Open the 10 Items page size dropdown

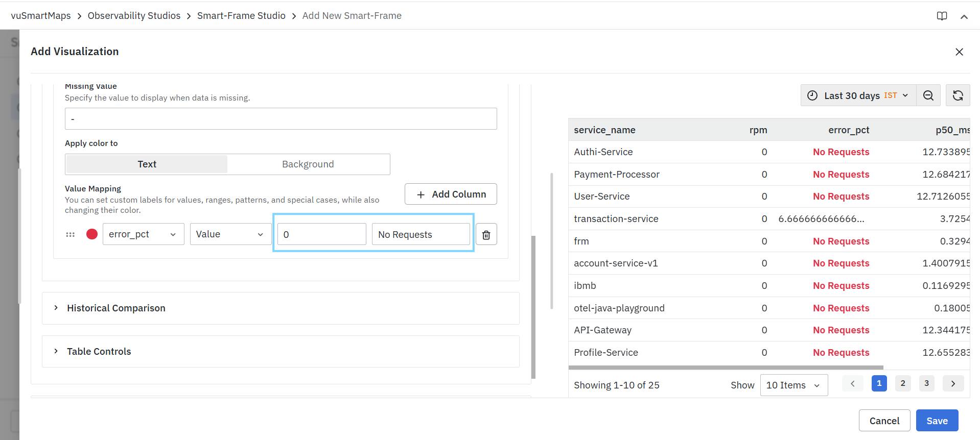[x=794, y=385]
